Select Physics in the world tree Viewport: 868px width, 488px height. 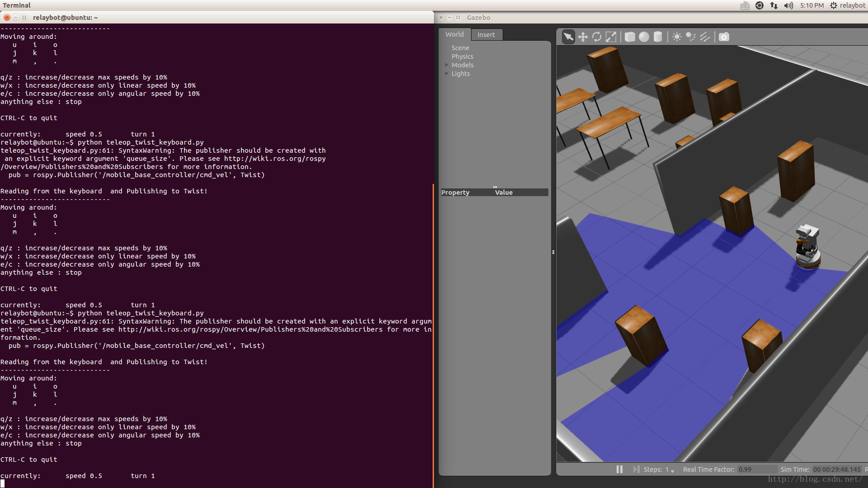[x=462, y=56]
